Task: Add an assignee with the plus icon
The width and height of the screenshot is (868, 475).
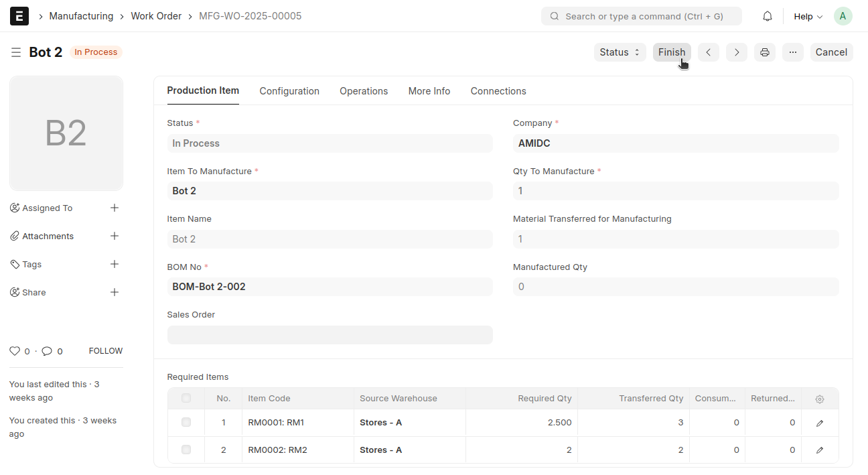Action: click(x=115, y=208)
